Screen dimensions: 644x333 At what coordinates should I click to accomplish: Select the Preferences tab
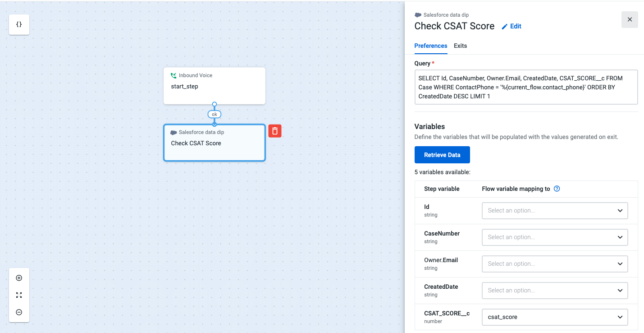430,46
